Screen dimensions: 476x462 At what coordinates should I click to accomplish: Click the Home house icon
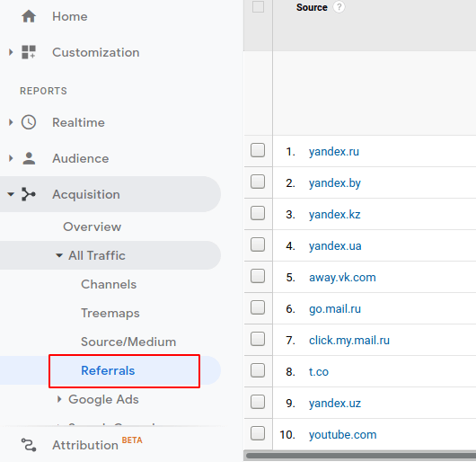coord(29,16)
